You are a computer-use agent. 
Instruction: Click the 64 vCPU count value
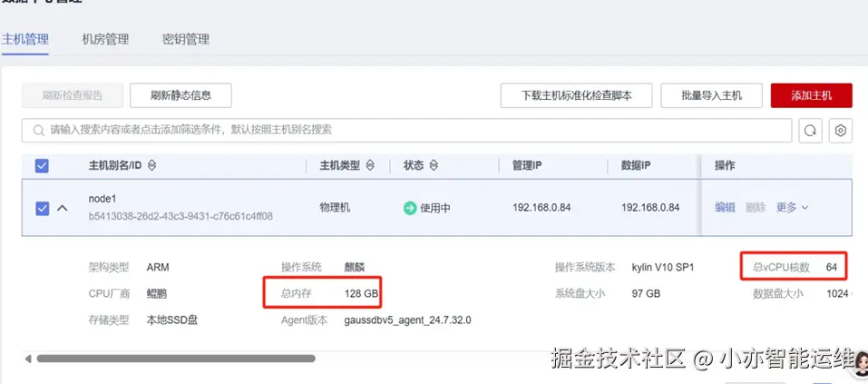[x=832, y=268]
